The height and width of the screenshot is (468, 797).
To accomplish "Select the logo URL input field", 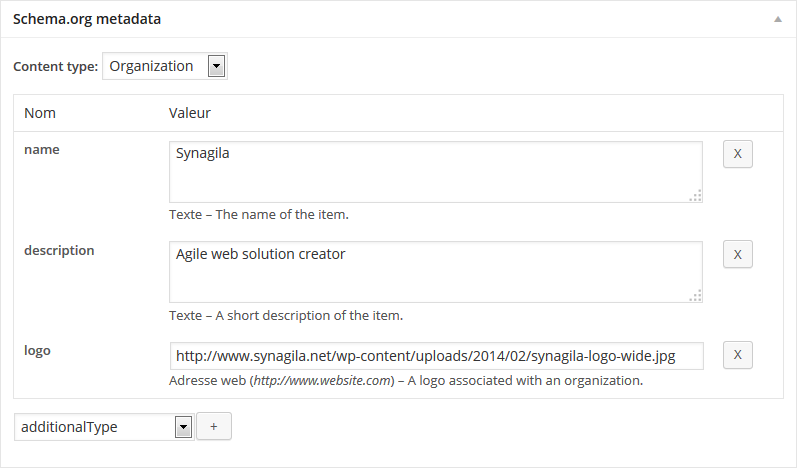I will 436,355.
